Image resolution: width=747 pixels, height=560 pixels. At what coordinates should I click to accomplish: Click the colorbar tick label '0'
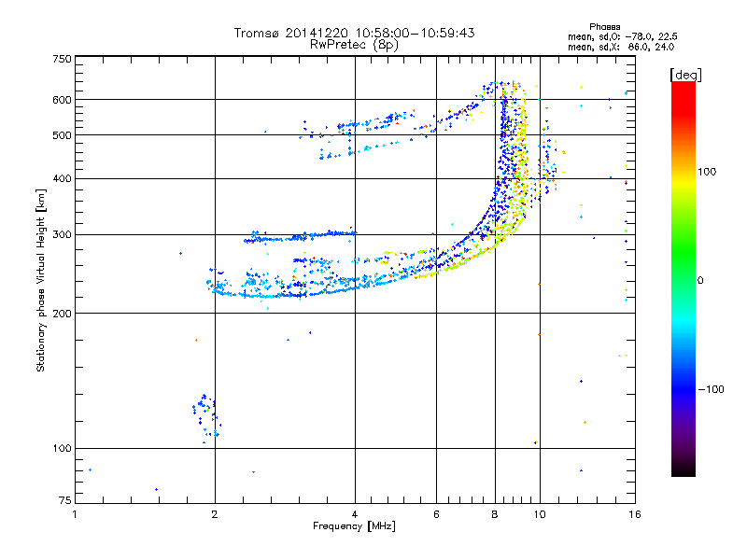700,281
